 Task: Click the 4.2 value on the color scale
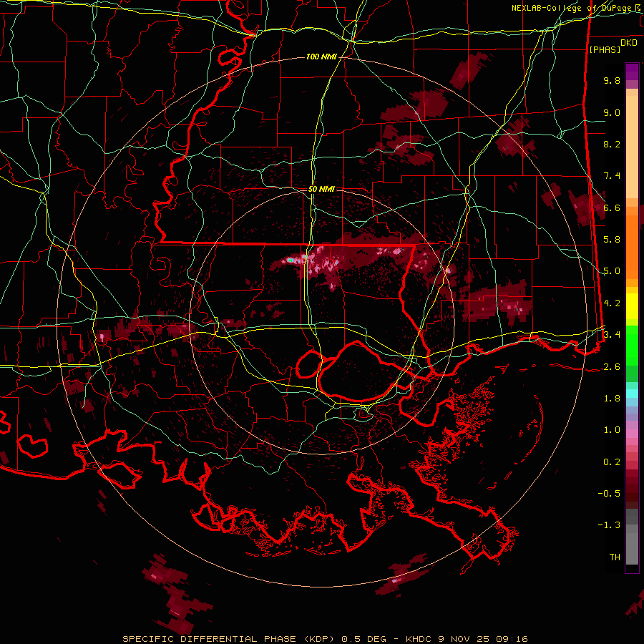coord(612,303)
